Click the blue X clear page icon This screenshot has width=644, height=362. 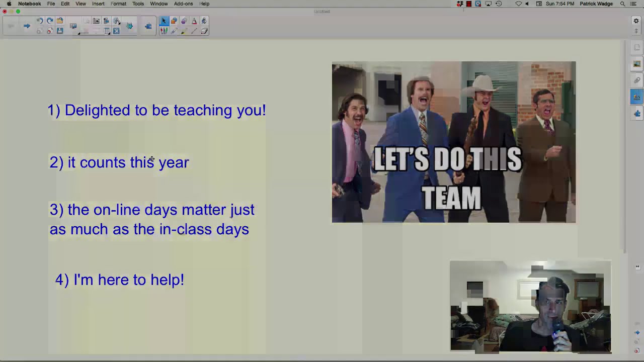pyautogui.click(x=116, y=31)
